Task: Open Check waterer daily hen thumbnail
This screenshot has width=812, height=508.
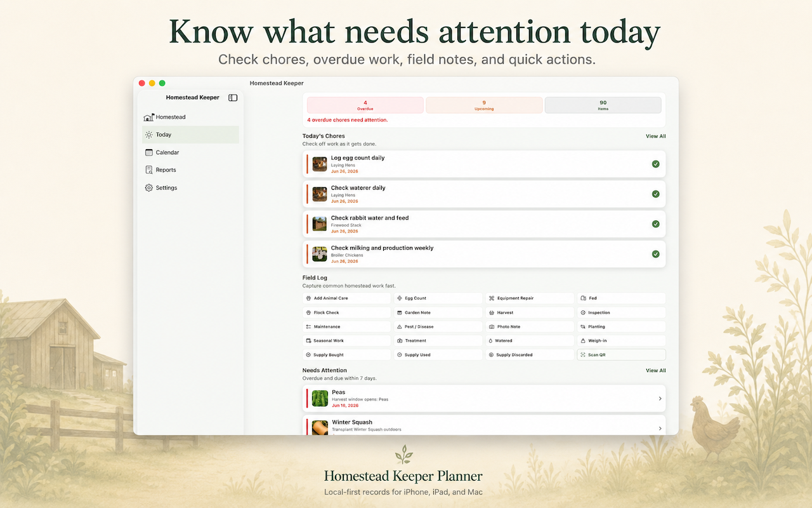Action: (x=320, y=194)
